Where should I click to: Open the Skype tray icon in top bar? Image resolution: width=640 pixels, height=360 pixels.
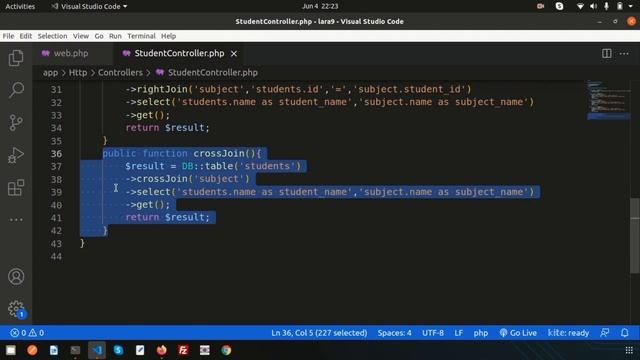coord(559,6)
